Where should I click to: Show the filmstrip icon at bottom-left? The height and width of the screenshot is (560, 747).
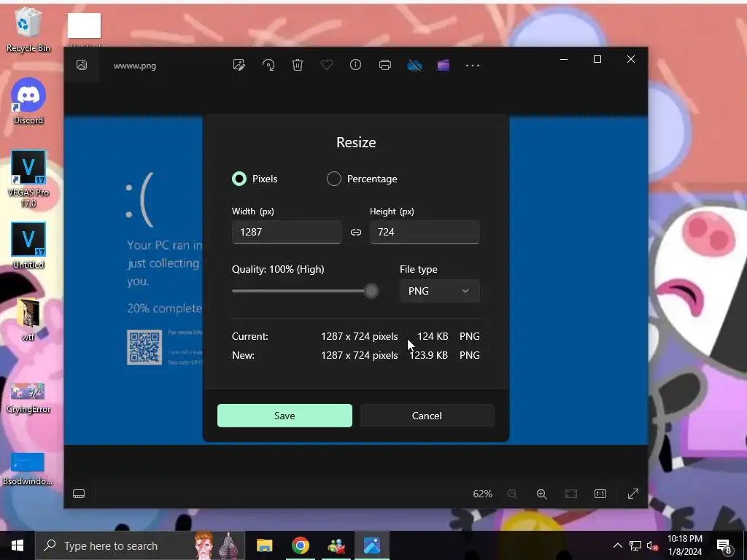[79, 494]
